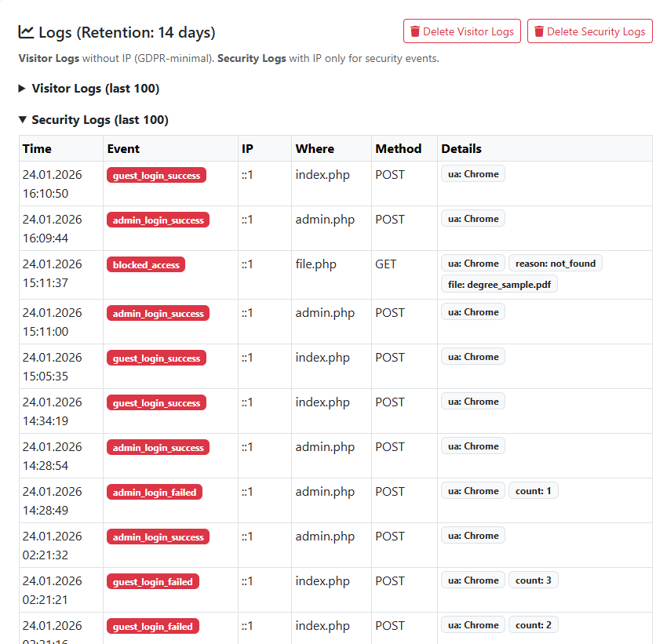Click the 'count: 3' detail tag
The image size is (667, 644).
tap(534, 580)
